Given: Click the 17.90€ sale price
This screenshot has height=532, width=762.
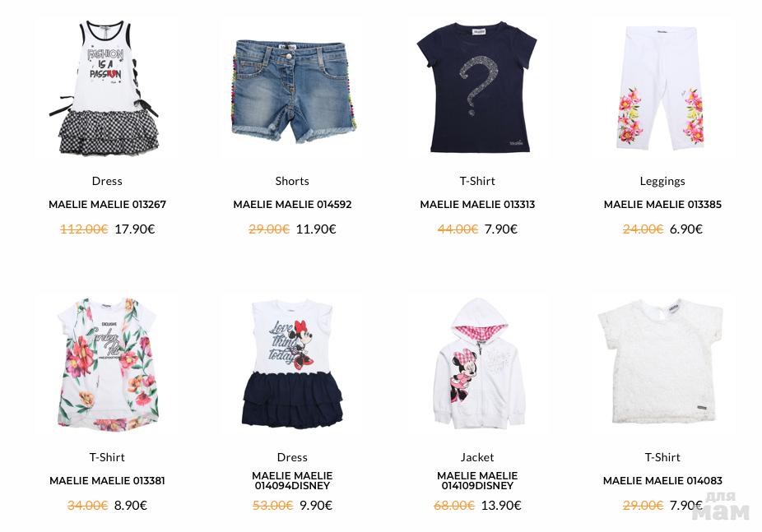Looking at the screenshot, I should [135, 229].
